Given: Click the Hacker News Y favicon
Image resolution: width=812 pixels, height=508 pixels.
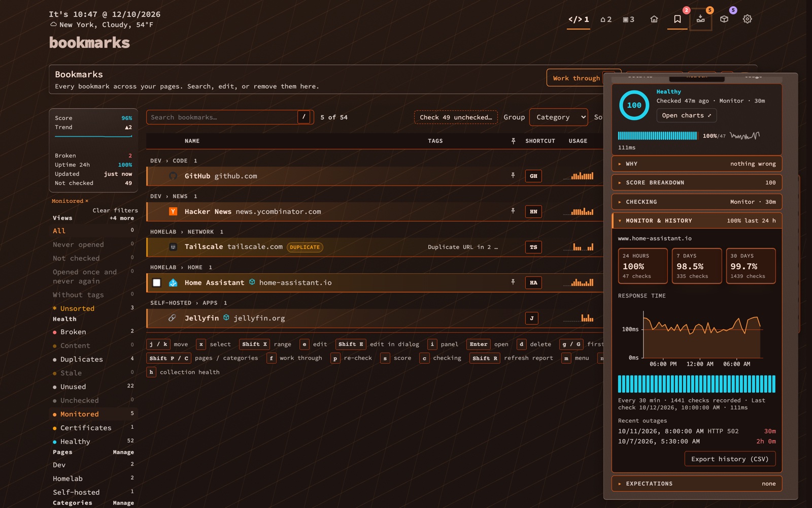Looking at the screenshot, I should coord(173,211).
